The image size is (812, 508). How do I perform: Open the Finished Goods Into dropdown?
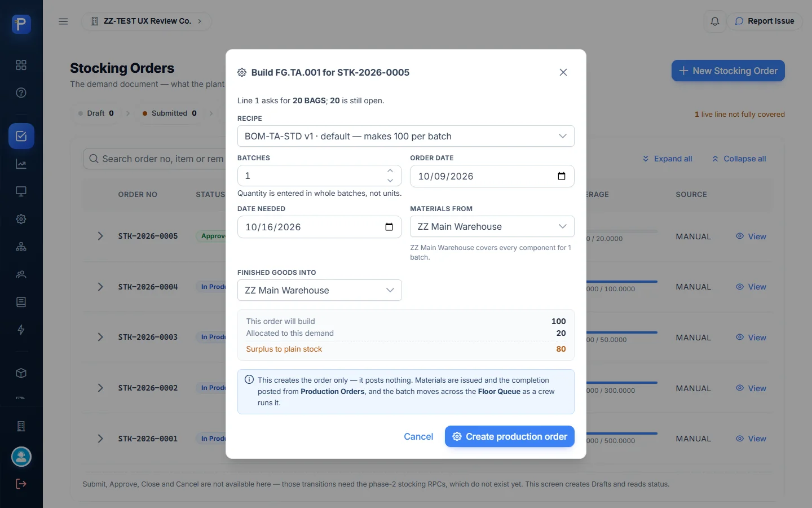(320, 290)
